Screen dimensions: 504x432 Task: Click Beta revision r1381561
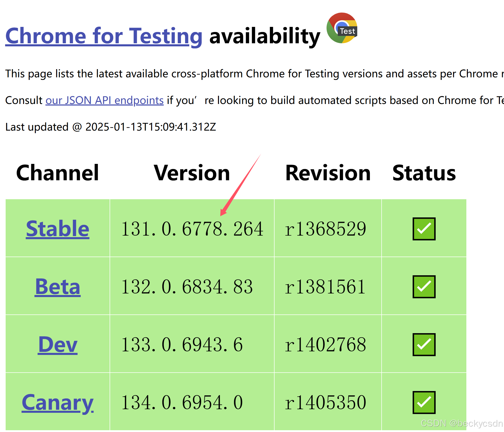[325, 287]
